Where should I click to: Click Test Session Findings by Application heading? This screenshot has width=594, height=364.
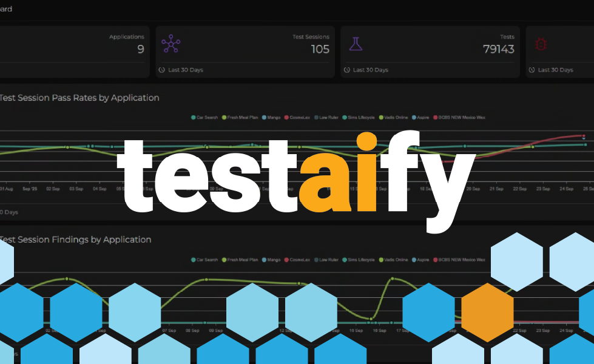(76, 240)
